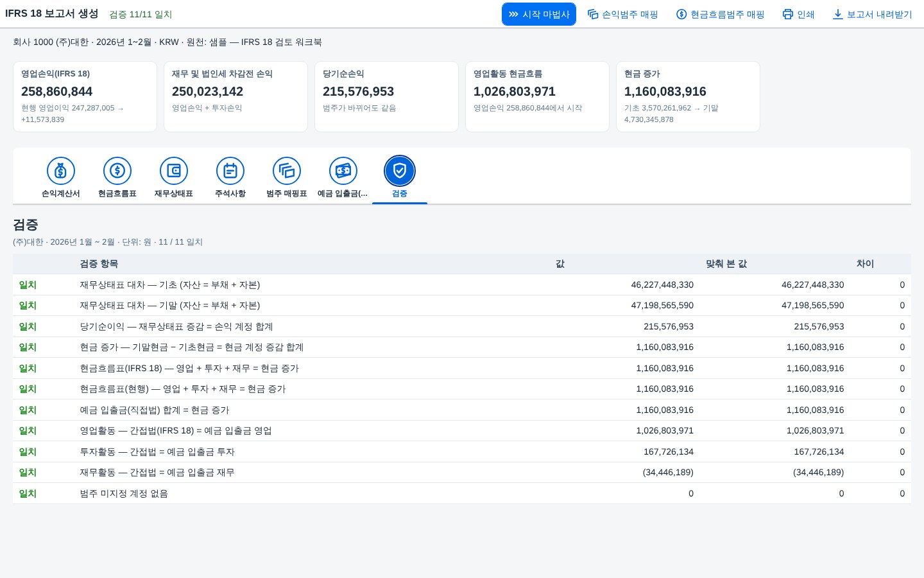Select the 현금 증가 summary card

[688, 97]
